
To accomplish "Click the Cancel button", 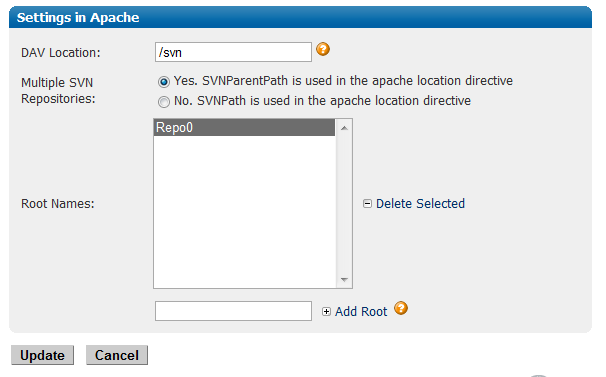I will click(117, 355).
